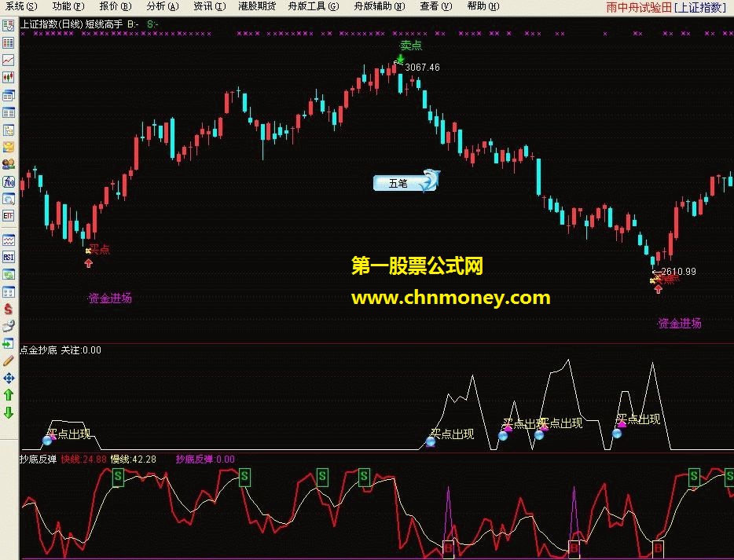Click the 快线:24.88 value
Viewport: 734px width, 560px height.
point(84,459)
